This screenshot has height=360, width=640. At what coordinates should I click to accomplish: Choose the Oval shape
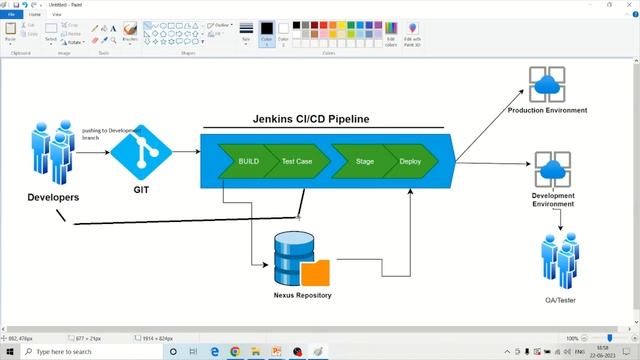[163, 26]
